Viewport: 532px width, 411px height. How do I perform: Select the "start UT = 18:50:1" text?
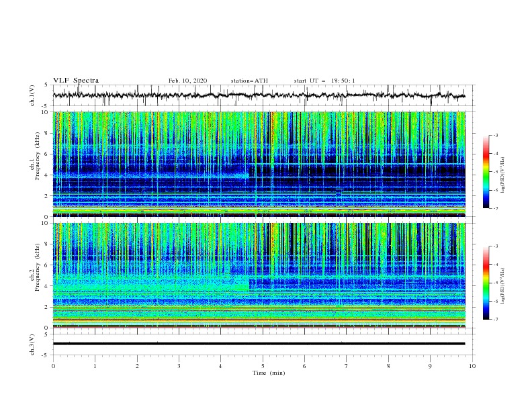click(x=324, y=81)
